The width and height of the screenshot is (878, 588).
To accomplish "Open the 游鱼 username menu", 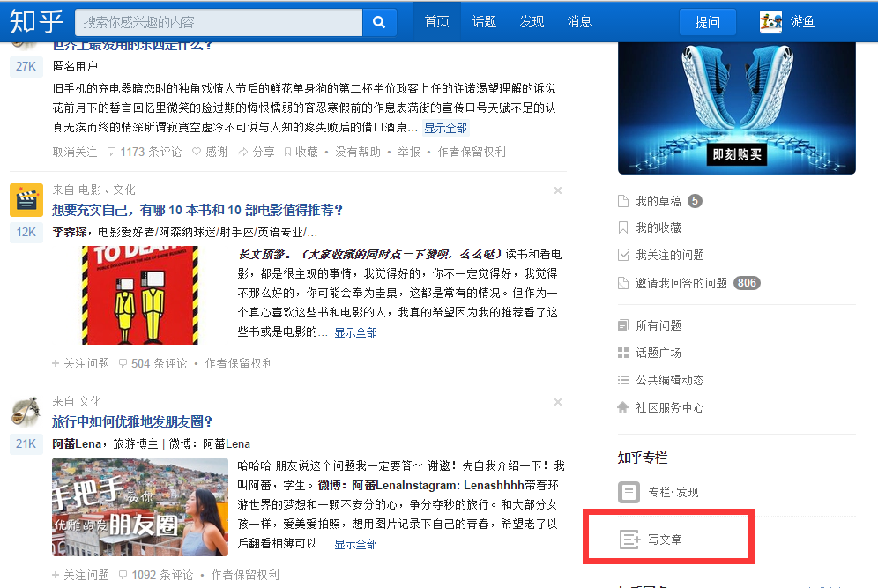I will pyautogui.click(x=802, y=22).
